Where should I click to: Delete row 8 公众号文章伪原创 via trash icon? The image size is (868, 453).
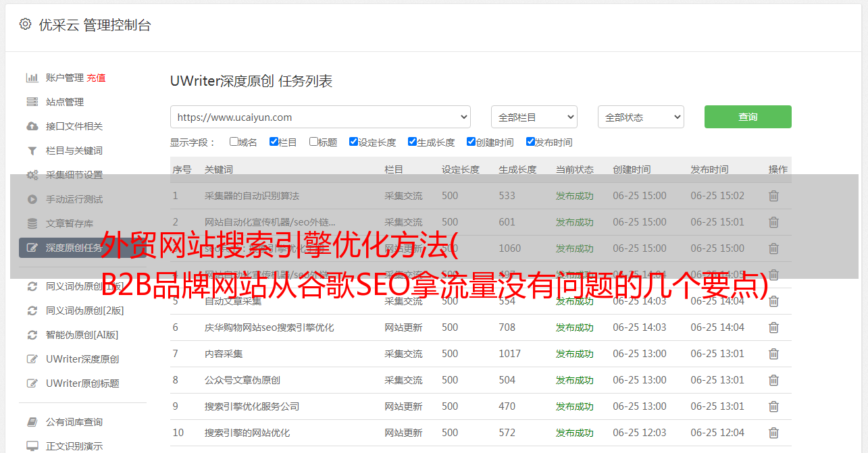coord(773,380)
